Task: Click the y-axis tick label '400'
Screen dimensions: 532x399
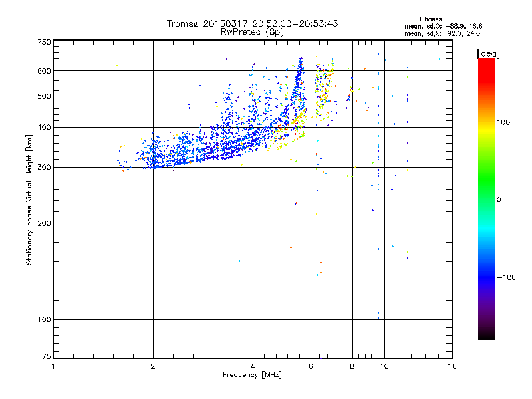Action: 44,127
